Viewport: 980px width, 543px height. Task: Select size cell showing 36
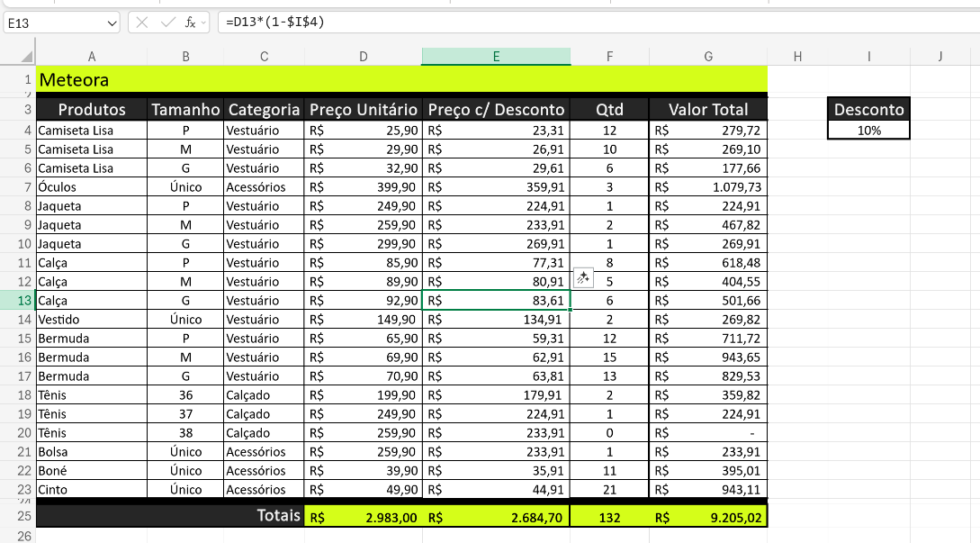pyautogui.click(x=185, y=395)
